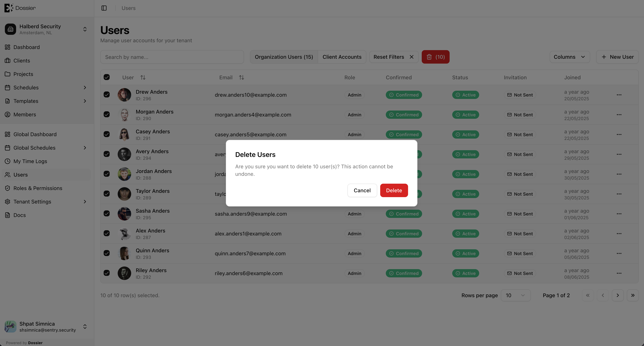Open row actions for Alex Anders
The height and width of the screenshot is (346, 644).
(x=619, y=234)
